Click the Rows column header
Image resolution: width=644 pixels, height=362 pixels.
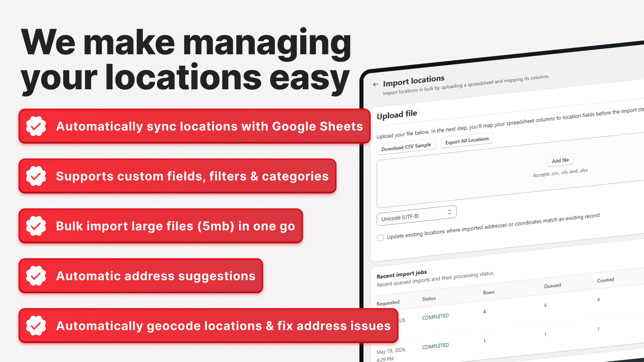[x=489, y=292]
